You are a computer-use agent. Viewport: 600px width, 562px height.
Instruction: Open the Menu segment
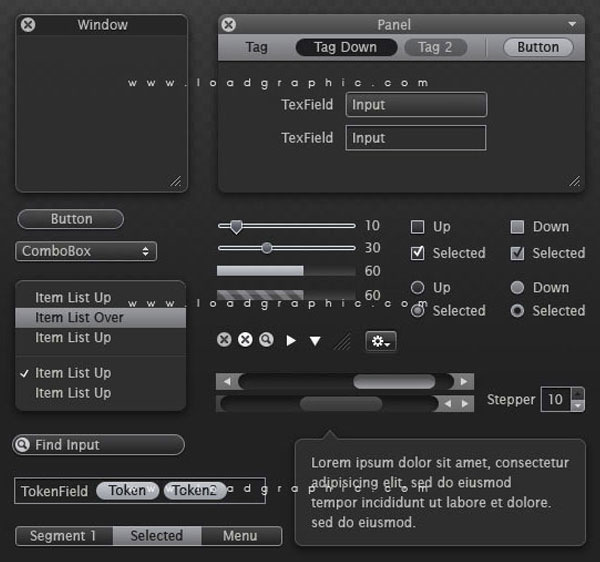(x=241, y=536)
